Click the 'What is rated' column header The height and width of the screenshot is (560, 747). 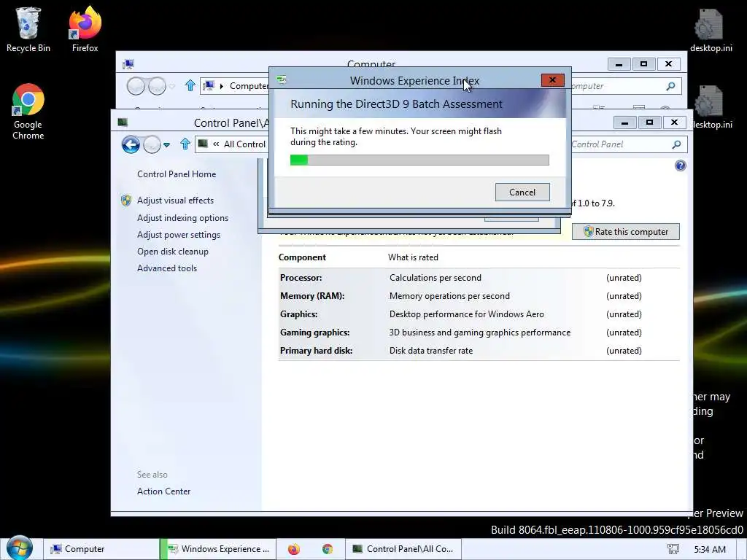click(413, 257)
